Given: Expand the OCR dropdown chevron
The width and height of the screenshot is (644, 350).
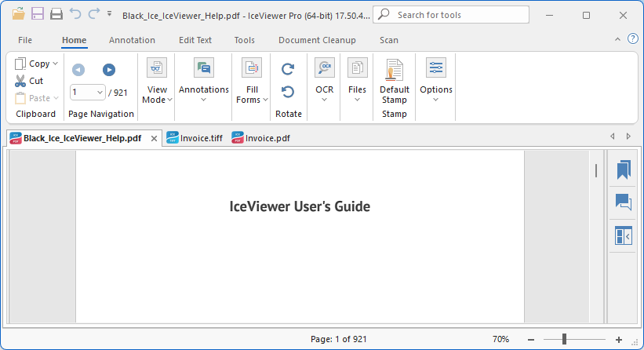Looking at the screenshot, I should point(324,100).
